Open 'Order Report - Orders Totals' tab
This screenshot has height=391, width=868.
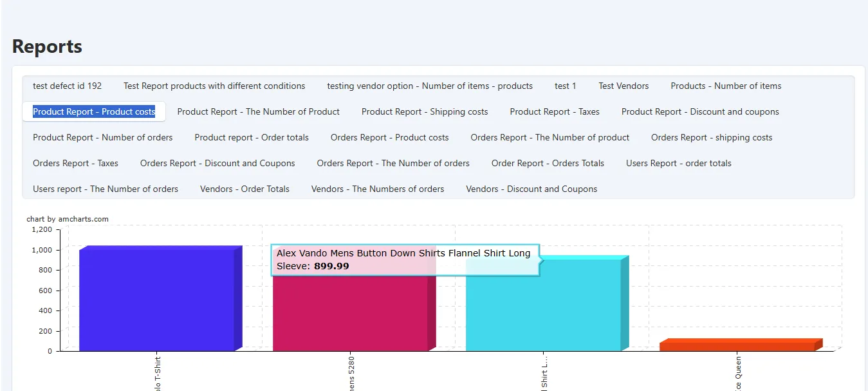click(x=548, y=163)
